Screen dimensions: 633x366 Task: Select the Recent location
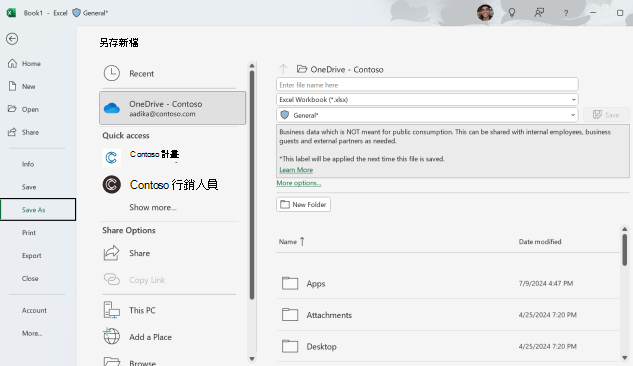tap(172, 73)
